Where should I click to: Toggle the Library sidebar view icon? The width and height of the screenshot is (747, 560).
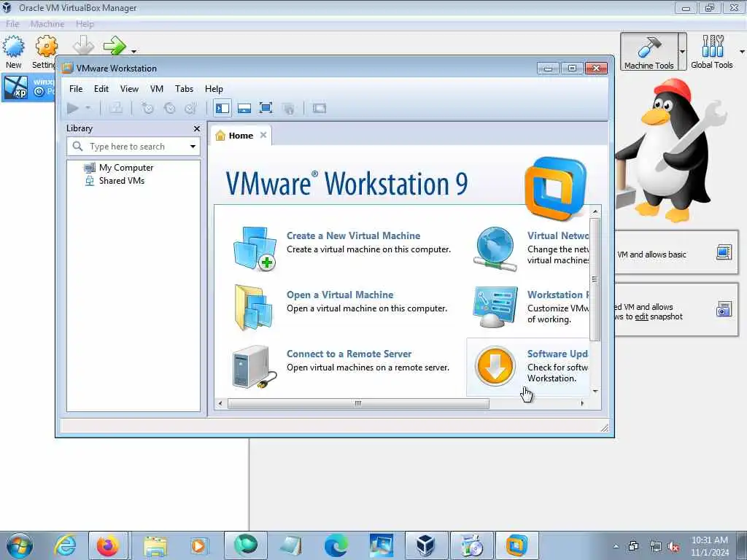pyautogui.click(x=222, y=109)
